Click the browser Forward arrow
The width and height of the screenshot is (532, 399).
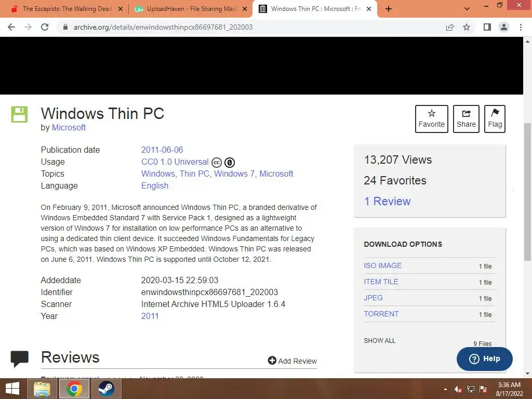[x=28, y=27]
